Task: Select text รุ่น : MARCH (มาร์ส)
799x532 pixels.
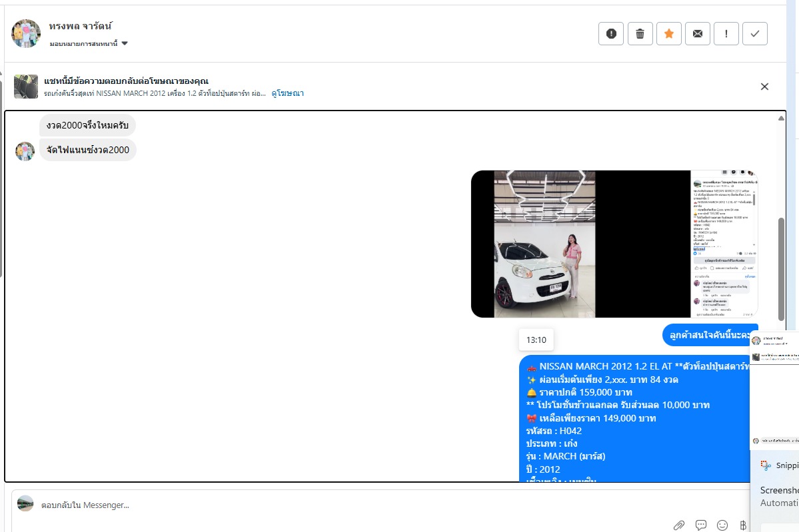Action: pos(566,456)
